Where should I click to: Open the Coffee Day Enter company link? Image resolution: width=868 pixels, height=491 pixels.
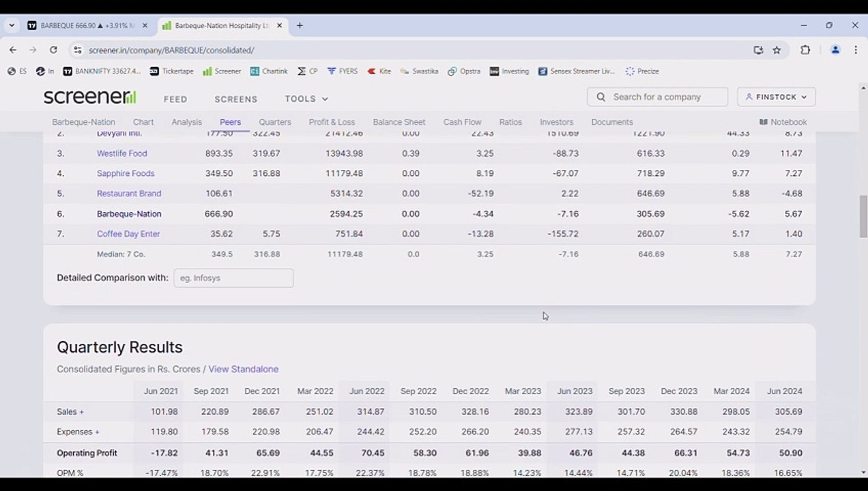(128, 234)
